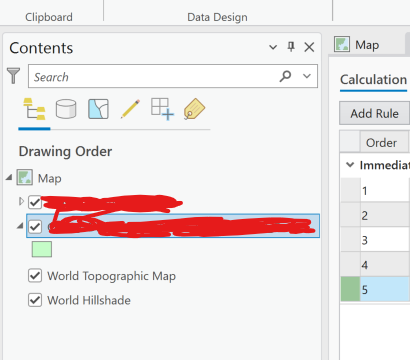Toggle World Topographic Map visibility
Screen dimensions: 410x360
[x=35, y=276]
